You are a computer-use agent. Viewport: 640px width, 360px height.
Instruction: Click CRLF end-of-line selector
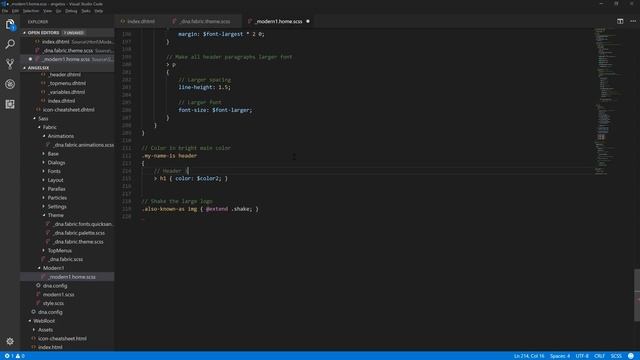[x=600, y=356]
